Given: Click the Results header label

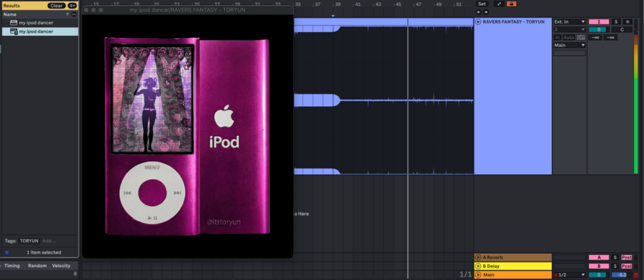Looking at the screenshot, I should pyautogui.click(x=12, y=6).
